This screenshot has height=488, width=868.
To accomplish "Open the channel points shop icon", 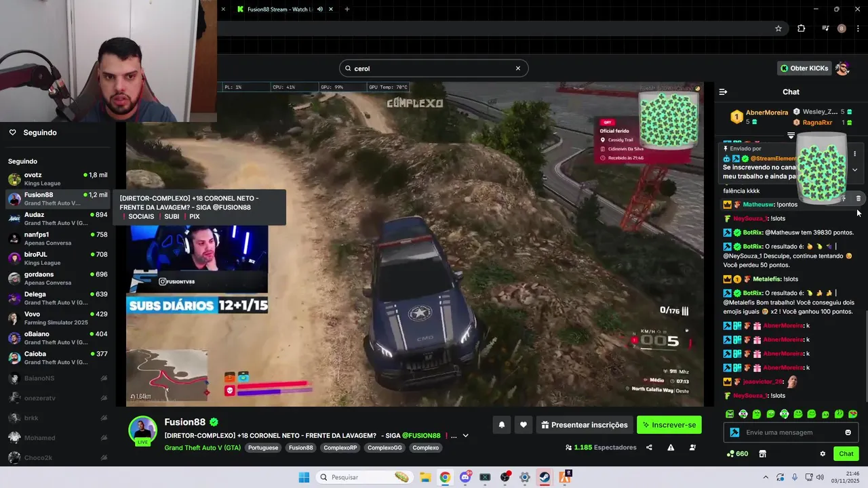I will coord(762,453).
